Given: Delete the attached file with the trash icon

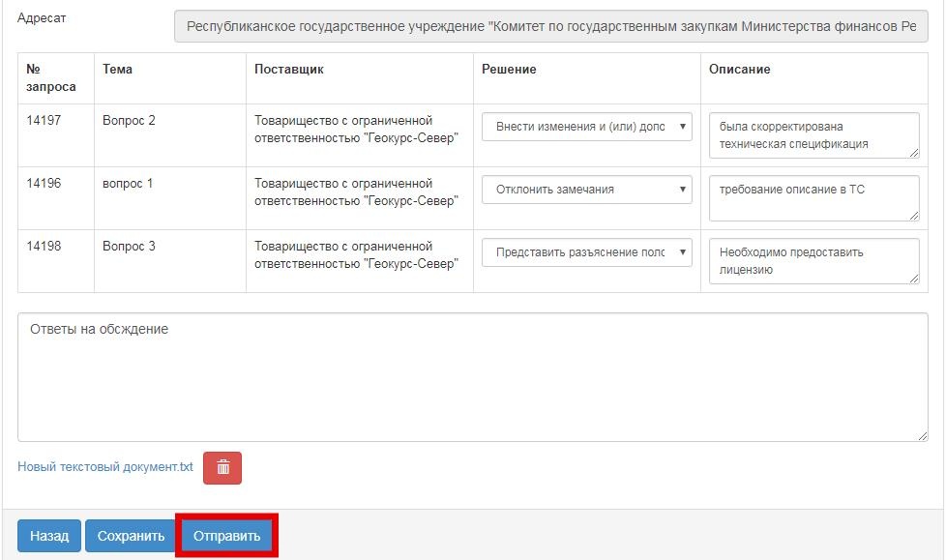Looking at the screenshot, I should coord(222,467).
